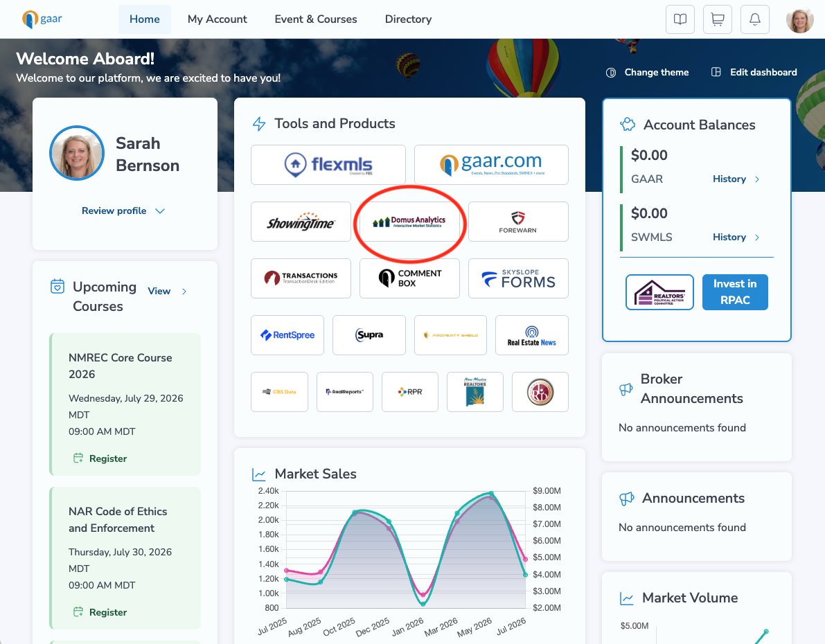Open the book resources icon in the header

680,19
